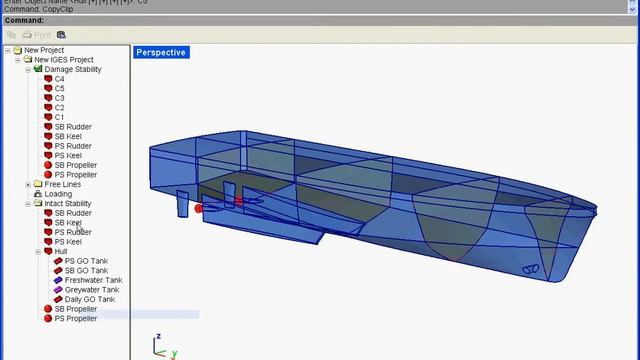
Task: Click the Perspective viewport label
Action: coord(161,52)
